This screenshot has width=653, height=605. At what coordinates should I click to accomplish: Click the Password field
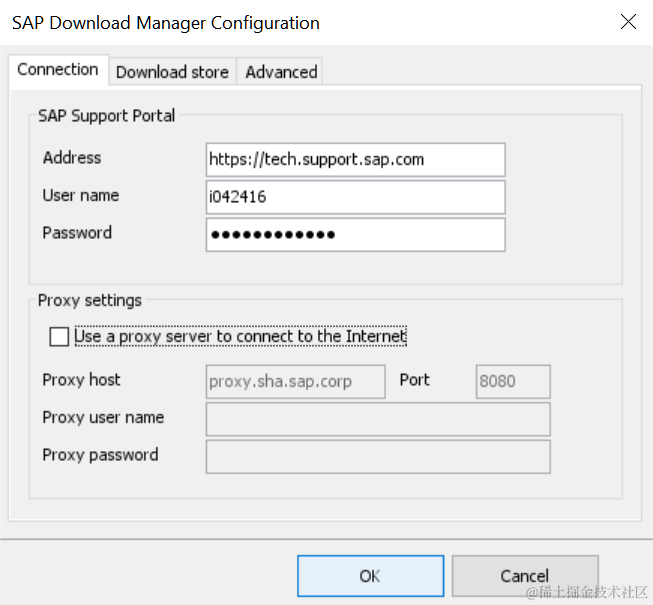point(355,234)
